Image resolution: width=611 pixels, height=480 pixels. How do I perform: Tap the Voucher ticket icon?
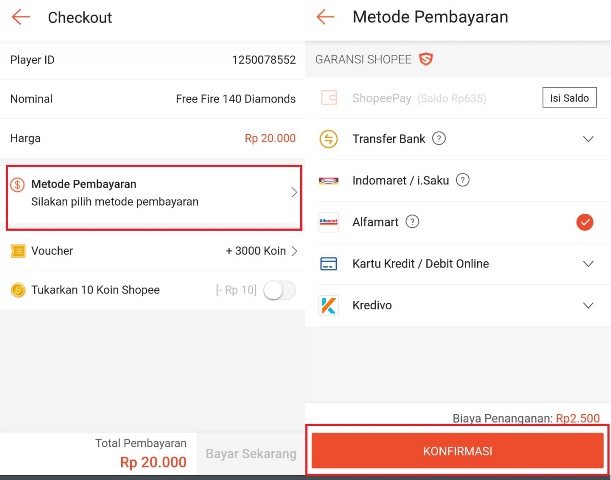click(x=18, y=251)
